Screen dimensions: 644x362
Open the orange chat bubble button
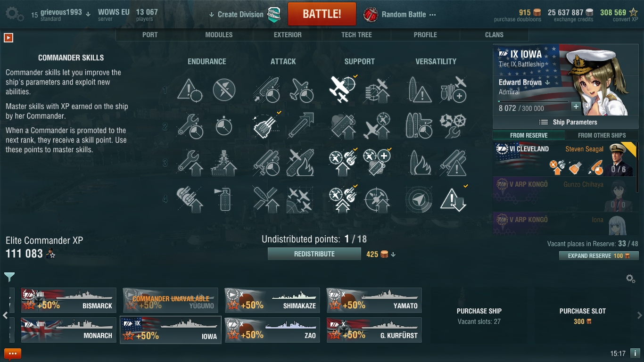(13, 354)
